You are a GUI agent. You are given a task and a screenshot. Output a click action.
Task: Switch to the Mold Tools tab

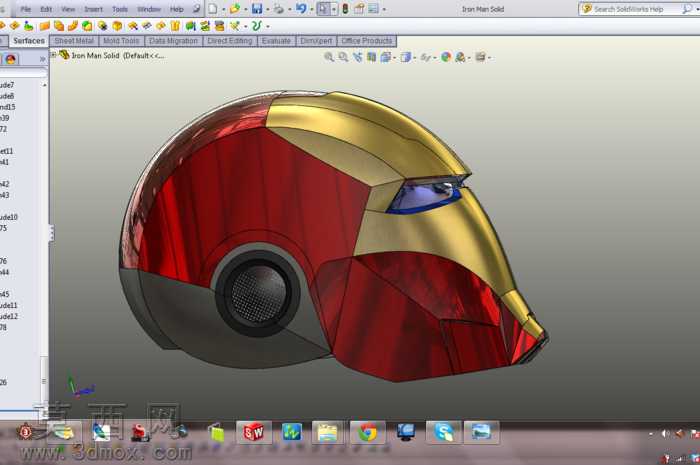(x=121, y=41)
